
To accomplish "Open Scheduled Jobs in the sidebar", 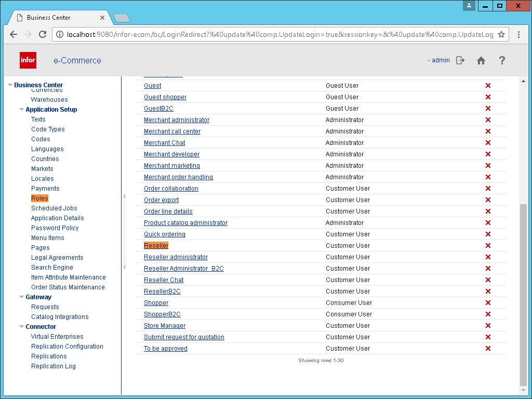I will click(x=54, y=208).
